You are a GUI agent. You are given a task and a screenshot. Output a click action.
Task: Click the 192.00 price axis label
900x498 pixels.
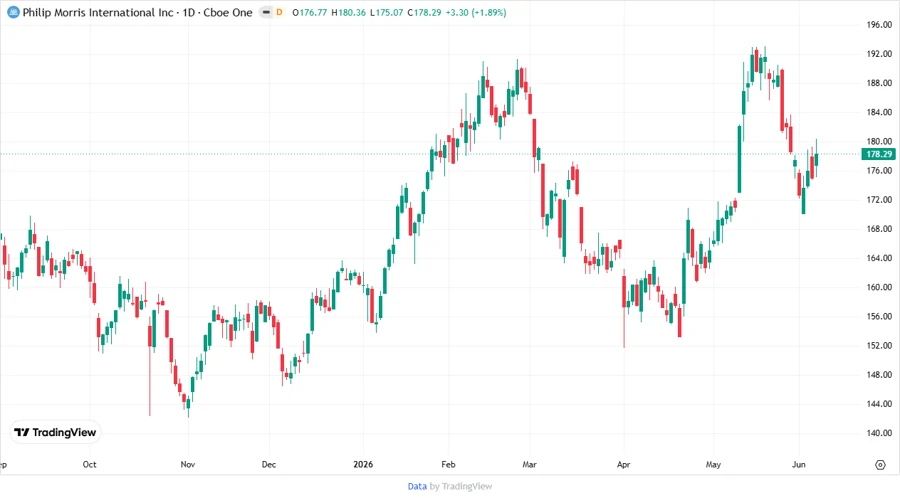click(879, 54)
